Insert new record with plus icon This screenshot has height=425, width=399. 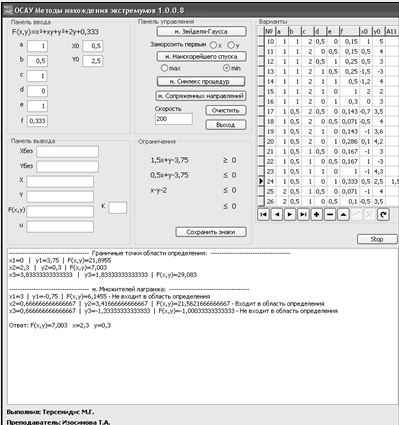coord(316,215)
